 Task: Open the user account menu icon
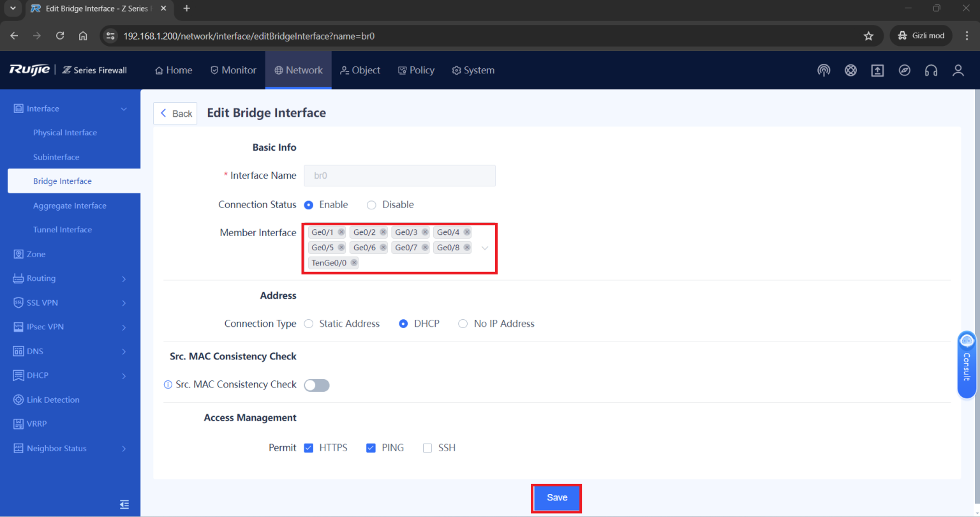pyautogui.click(x=958, y=70)
